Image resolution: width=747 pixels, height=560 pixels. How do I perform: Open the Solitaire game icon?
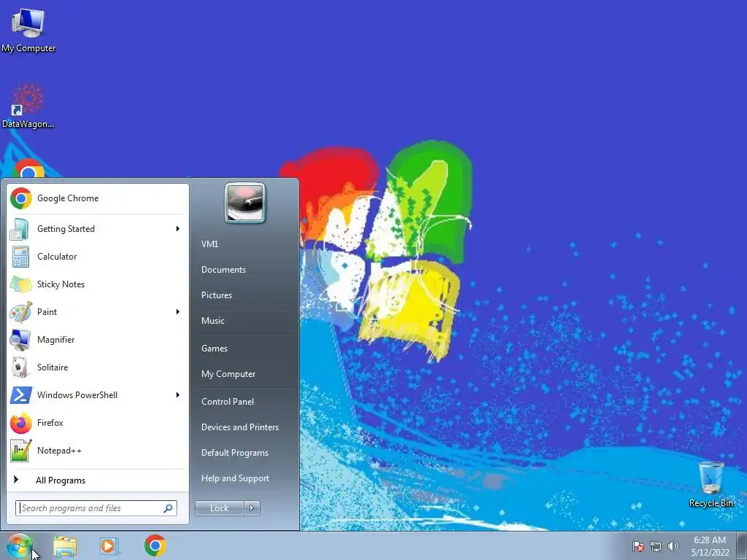(20, 367)
